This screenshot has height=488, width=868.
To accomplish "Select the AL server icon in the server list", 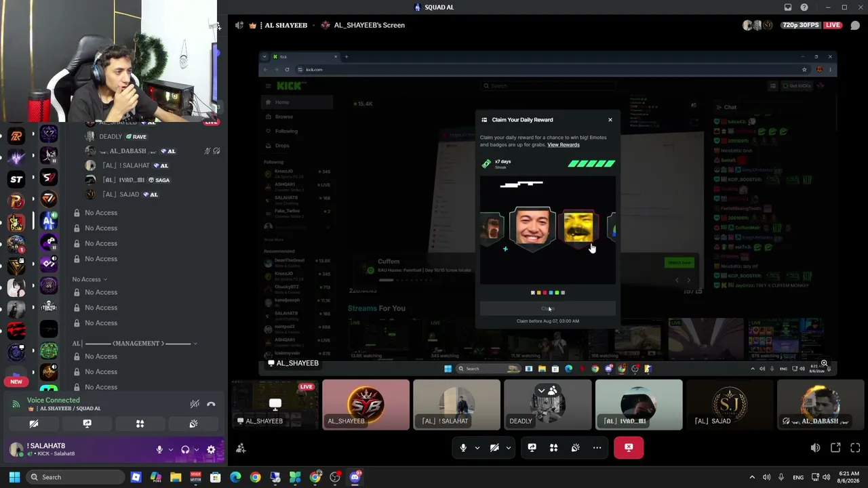I will tap(48, 221).
